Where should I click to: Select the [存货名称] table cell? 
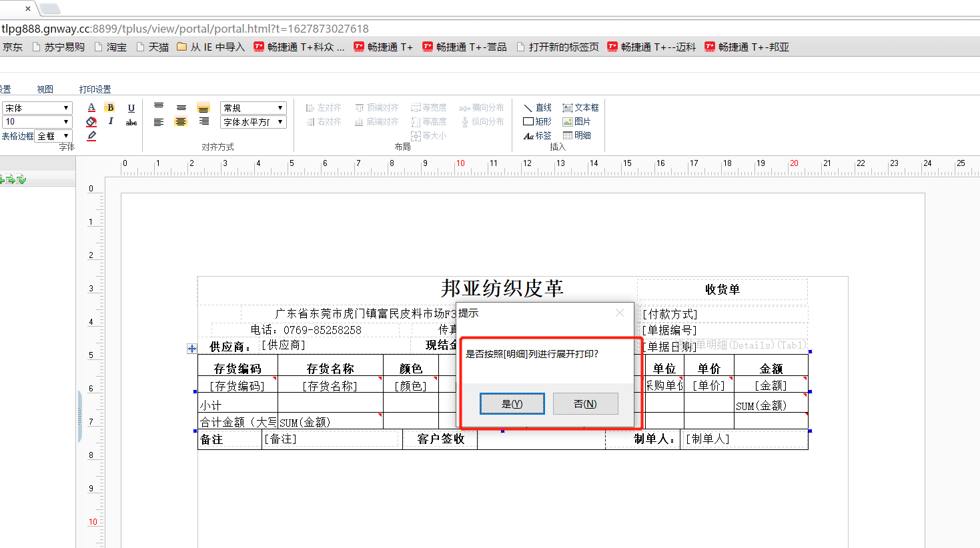330,386
